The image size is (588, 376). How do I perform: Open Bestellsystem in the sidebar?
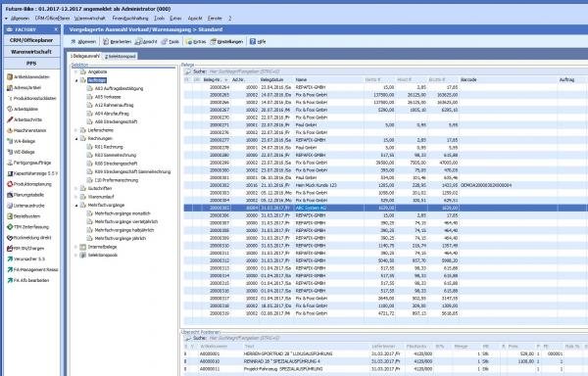pos(24,216)
